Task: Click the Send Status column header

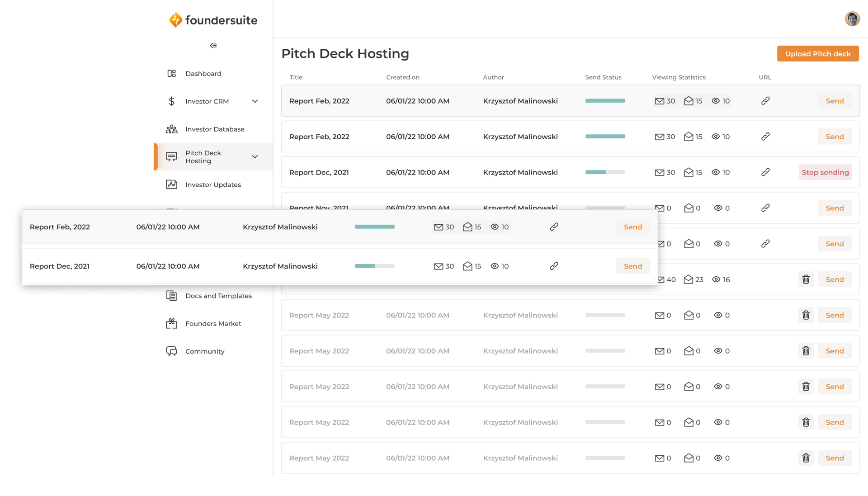Action: click(603, 77)
